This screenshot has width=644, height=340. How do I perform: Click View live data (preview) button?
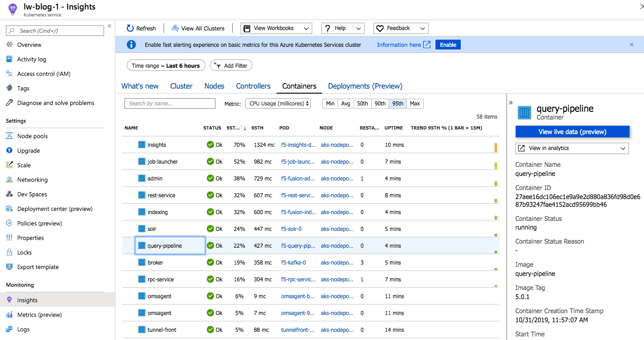click(x=573, y=132)
